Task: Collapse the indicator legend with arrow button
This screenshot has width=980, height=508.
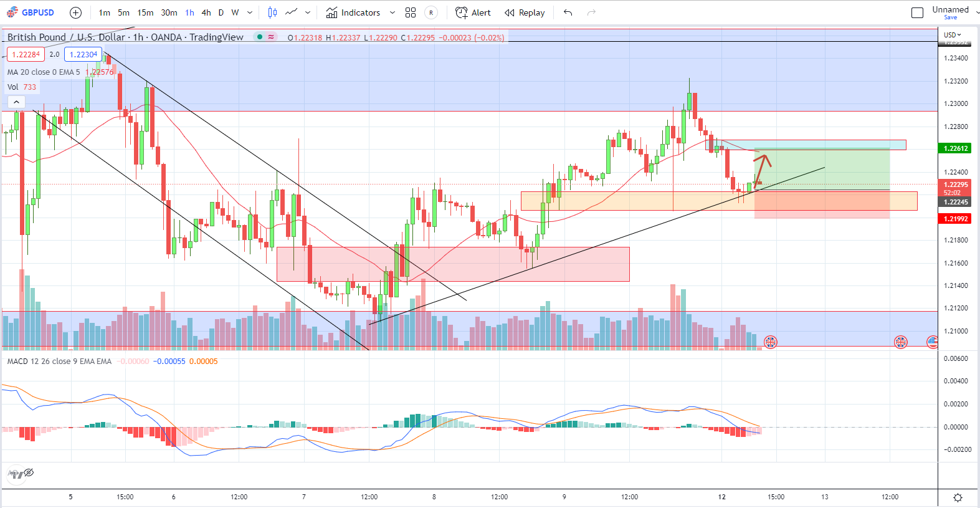Action: [x=16, y=102]
